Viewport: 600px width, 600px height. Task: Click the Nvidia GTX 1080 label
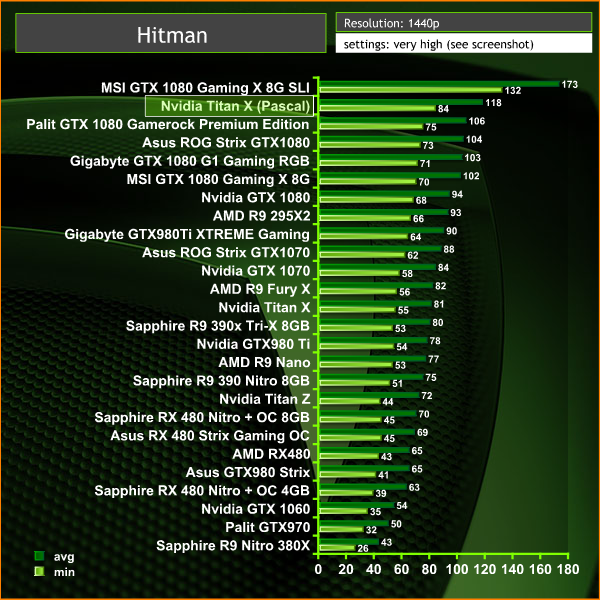coord(256,198)
